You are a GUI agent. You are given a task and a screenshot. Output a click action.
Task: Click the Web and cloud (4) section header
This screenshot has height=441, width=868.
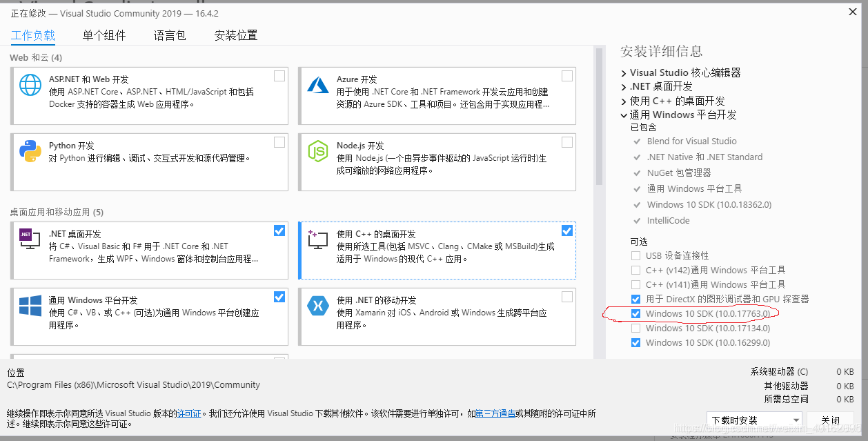click(x=36, y=57)
